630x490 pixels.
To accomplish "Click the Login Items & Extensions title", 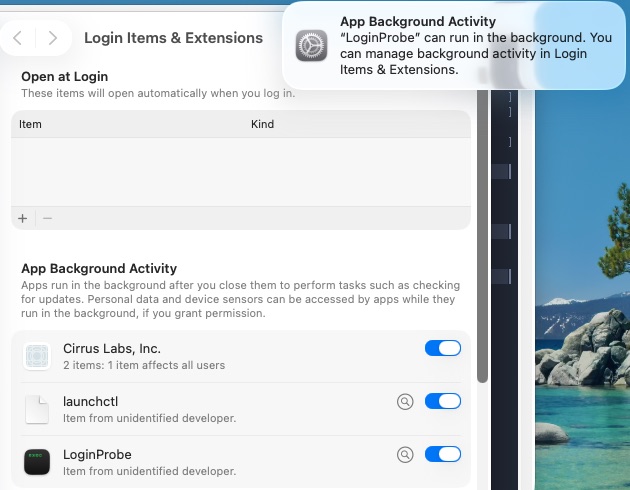I will [x=173, y=38].
